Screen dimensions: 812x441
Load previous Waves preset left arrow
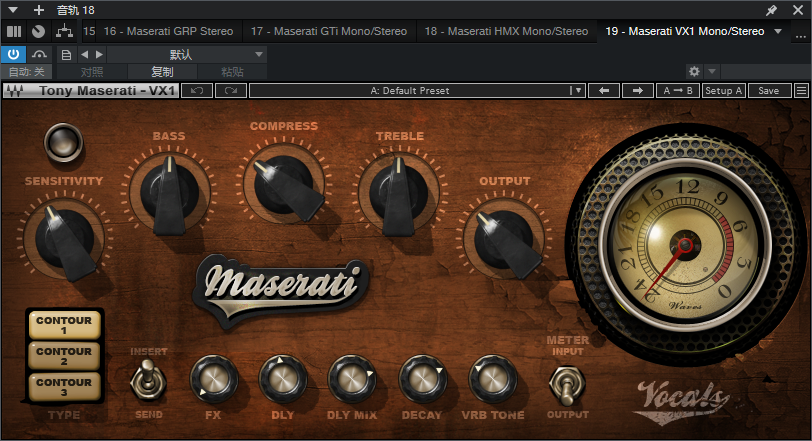(604, 91)
